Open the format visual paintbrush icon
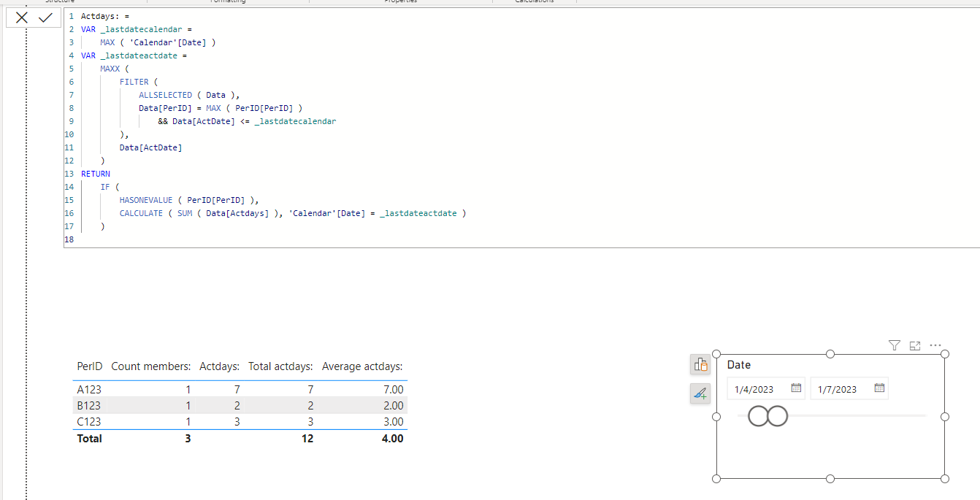The height and width of the screenshot is (500, 980). 700,394
